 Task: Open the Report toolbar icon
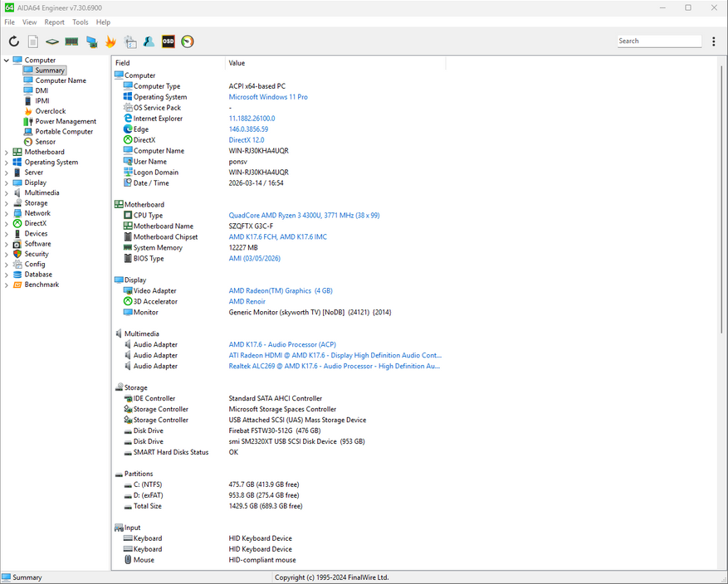(x=33, y=41)
